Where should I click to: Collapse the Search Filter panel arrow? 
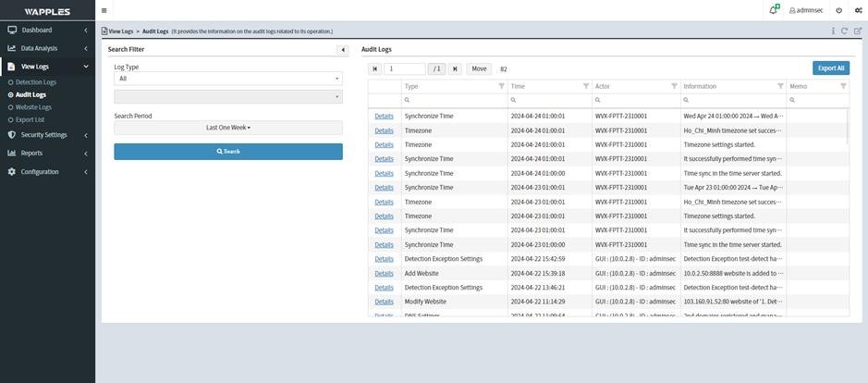point(342,49)
